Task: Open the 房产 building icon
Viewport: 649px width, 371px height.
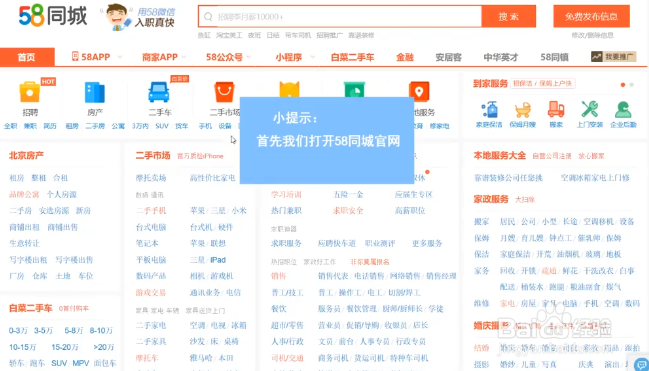Action: (95, 92)
